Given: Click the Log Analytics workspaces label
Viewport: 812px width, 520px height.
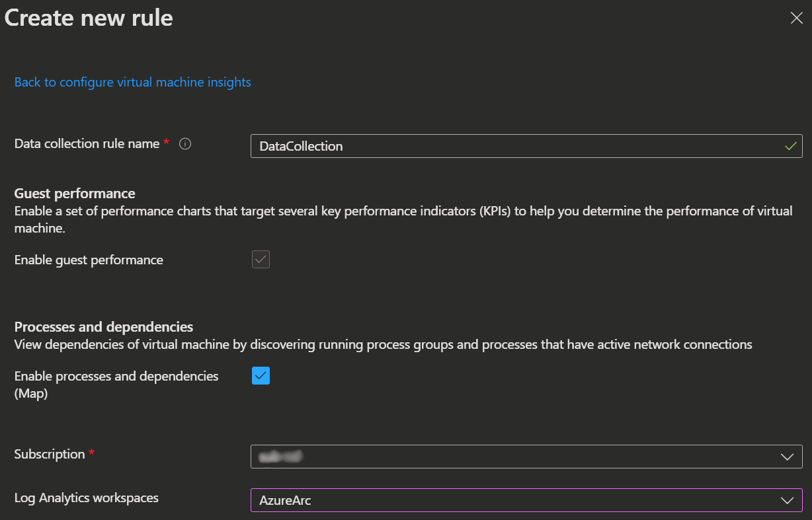Looking at the screenshot, I should [87, 498].
